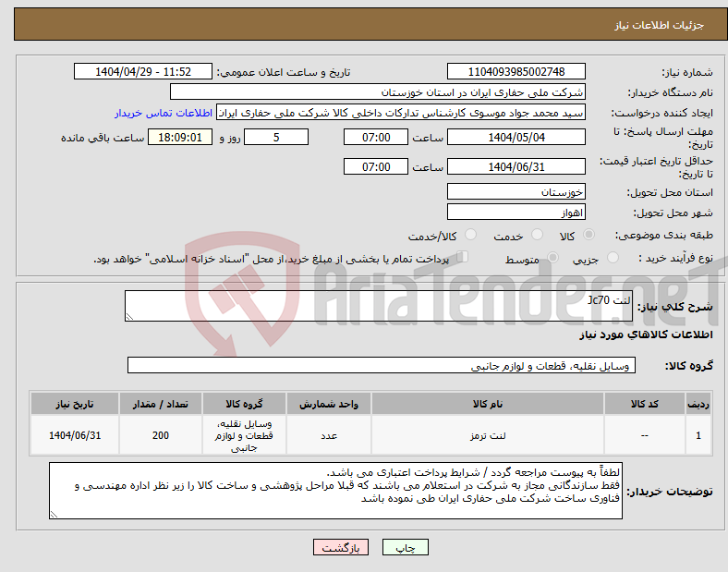
Task: Click the goods group field وسایل نقلیه
Action: pos(382,365)
